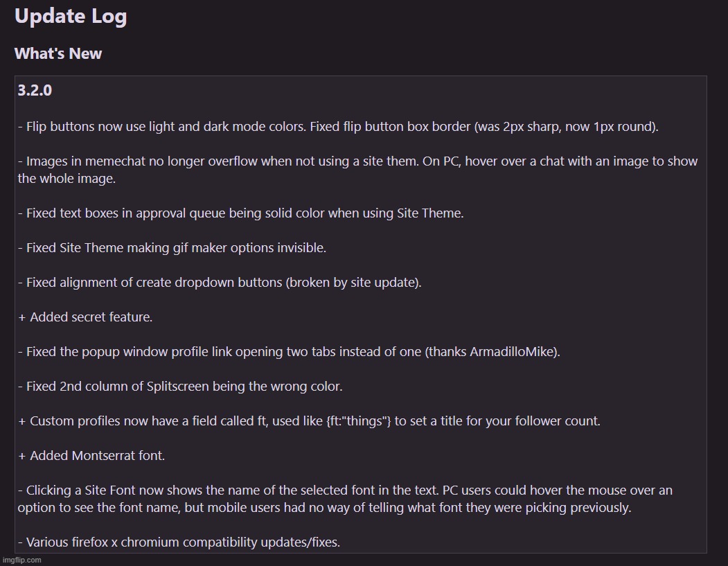Select the 3.2.0 version number heading

click(35, 91)
